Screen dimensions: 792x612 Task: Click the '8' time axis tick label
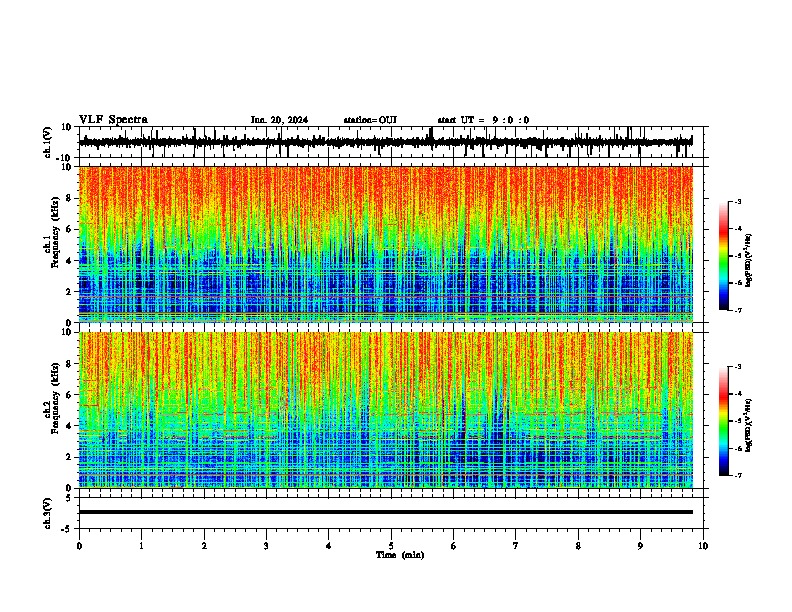click(578, 545)
